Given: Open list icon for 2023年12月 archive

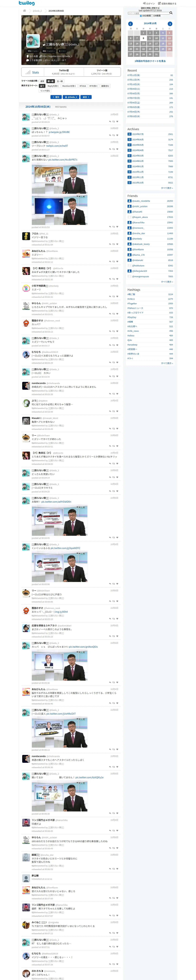Looking at the screenshot, I should (129, 172).
